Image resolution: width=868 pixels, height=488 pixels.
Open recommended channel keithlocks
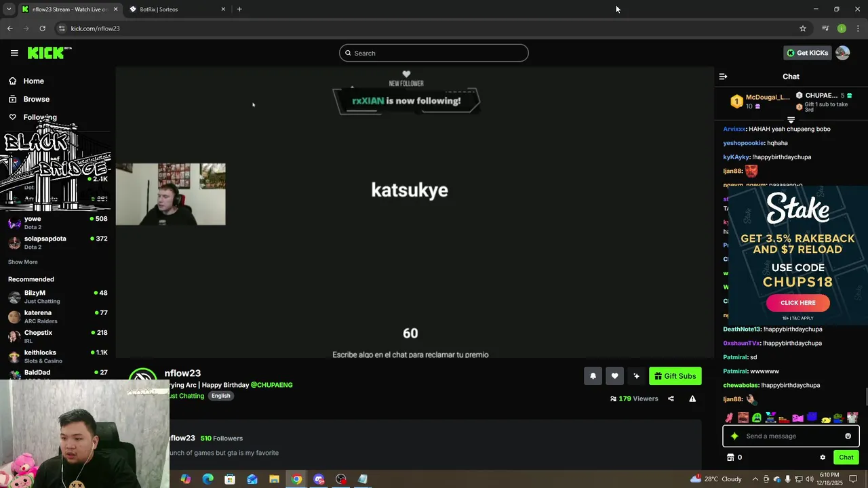(58, 357)
